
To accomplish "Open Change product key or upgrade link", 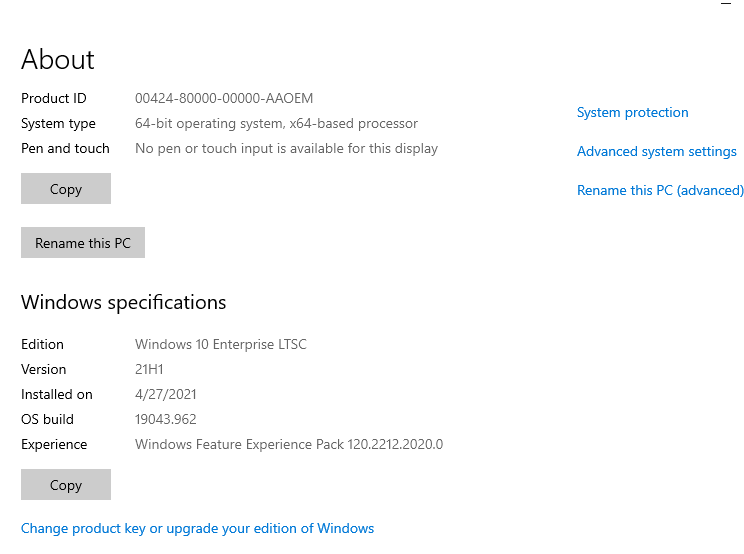I will [x=197, y=528].
